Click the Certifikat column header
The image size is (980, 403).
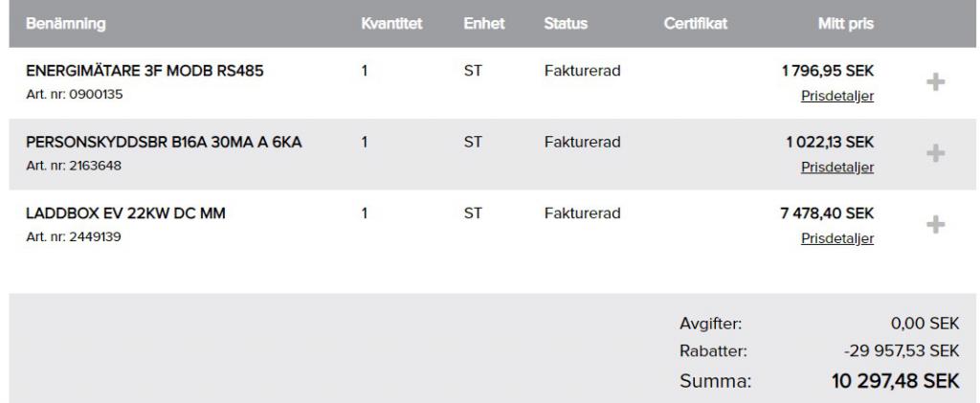coord(696,23)
